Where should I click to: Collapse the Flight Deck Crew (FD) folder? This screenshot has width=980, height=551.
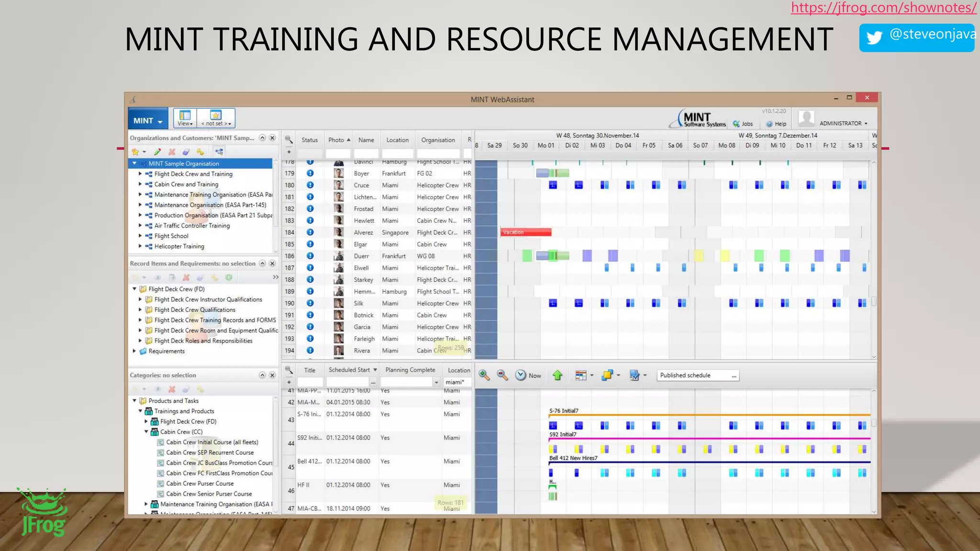tap(134, 289)
